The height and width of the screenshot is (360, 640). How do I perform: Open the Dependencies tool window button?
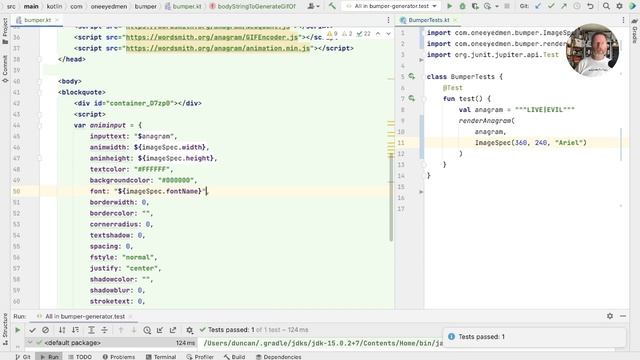[x=278, y=357]
